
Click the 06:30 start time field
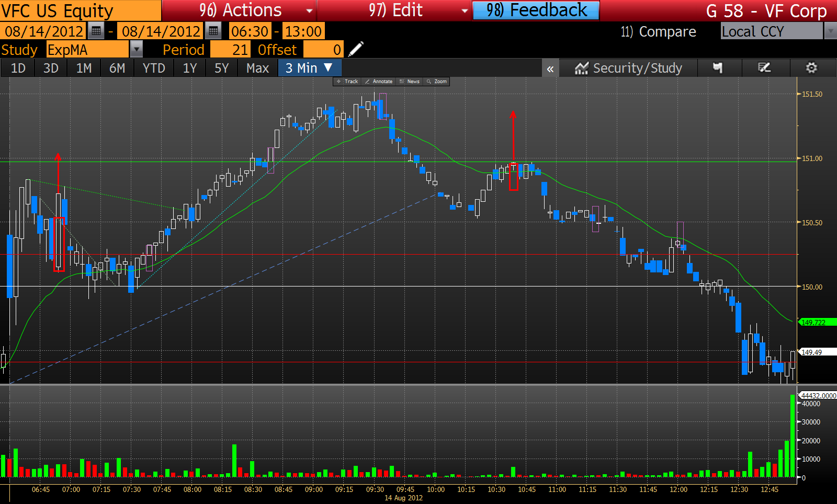click(x=250, y=31)
